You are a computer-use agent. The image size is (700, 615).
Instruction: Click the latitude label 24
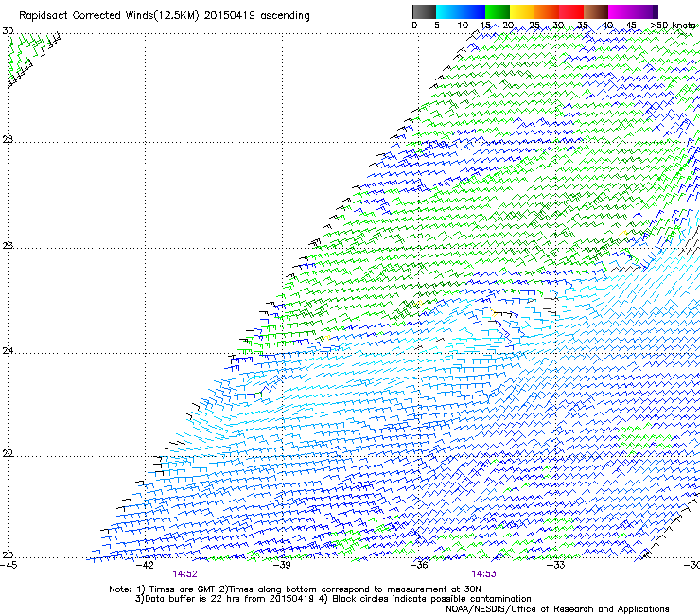click(x=8, y=351)
